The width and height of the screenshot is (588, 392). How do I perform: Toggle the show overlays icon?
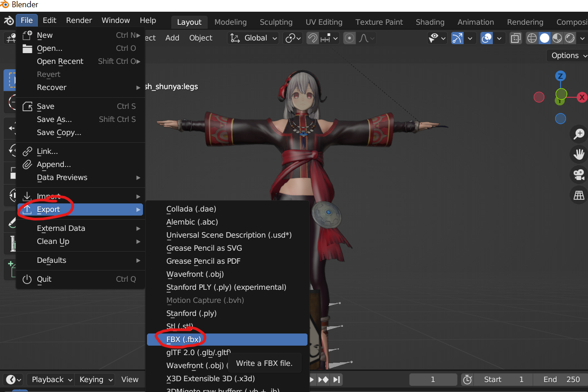pos(486,38)
